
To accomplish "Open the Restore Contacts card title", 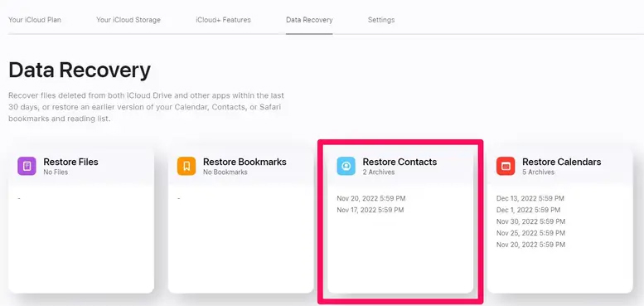I will click(x=399, y=162).
